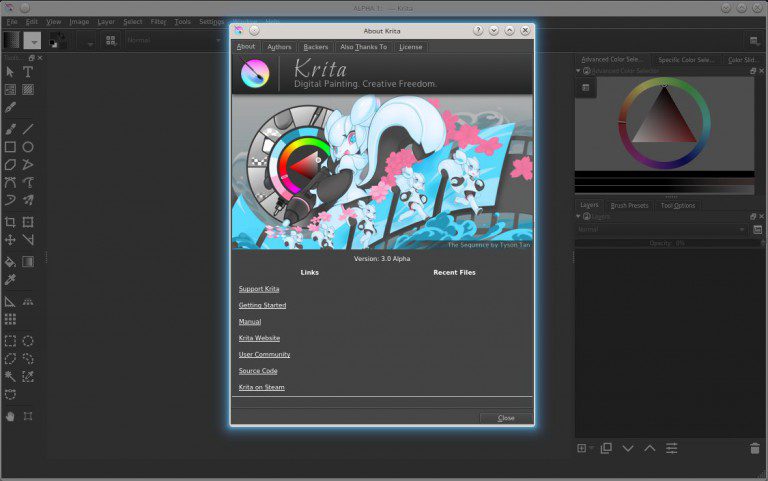This screenshot has width=768, height=481.
Task: Open the User Community link
Action: 264,354
